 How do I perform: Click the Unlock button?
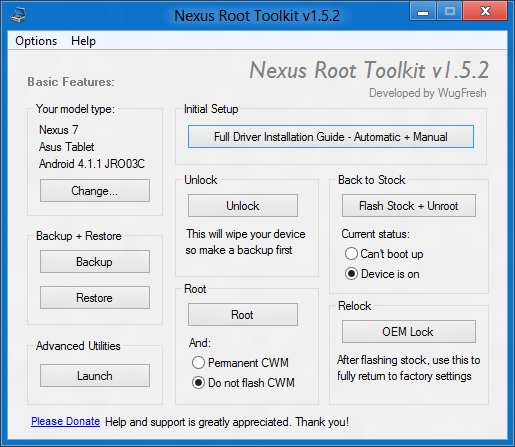pyautogui.click(x=243, y=206)
